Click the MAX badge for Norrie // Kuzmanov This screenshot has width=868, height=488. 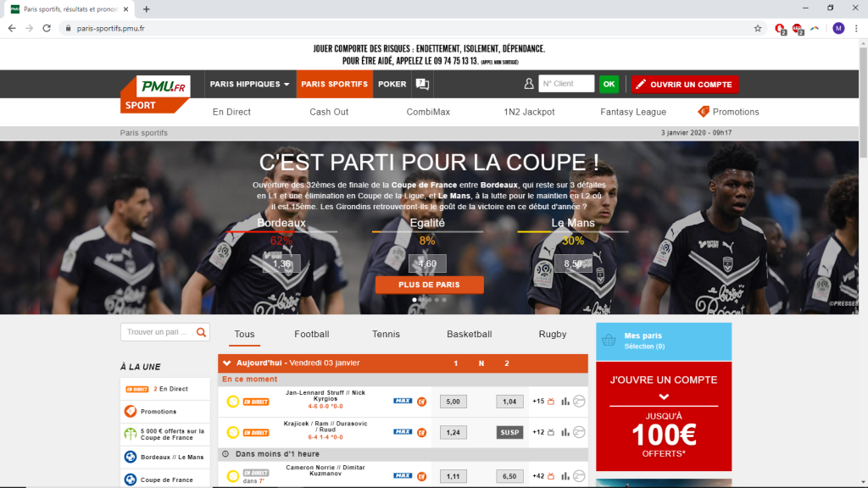click(403, 475)
